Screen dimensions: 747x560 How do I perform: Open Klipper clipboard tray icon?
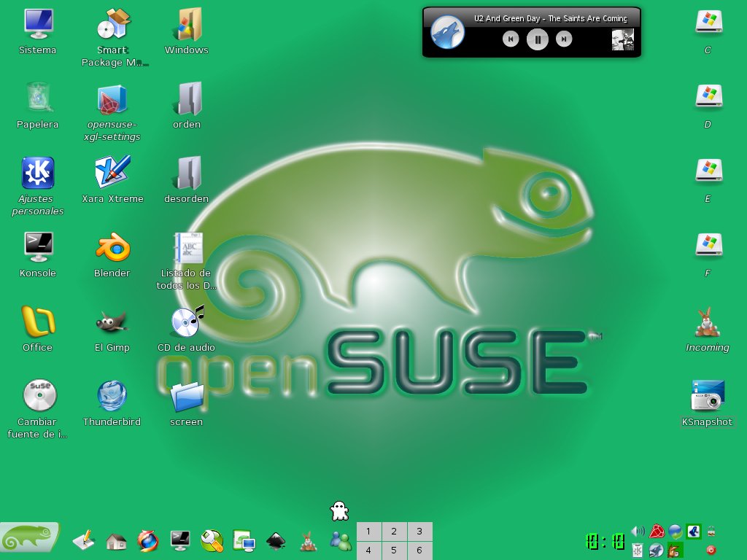[638, 551]
